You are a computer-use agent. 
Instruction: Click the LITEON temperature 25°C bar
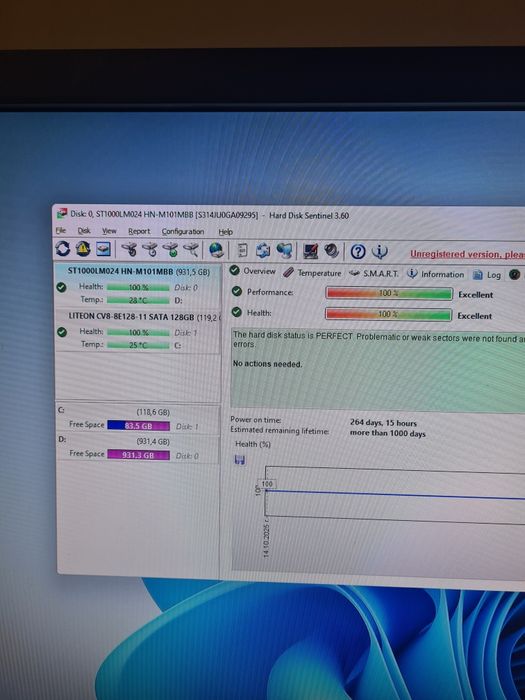138,345
